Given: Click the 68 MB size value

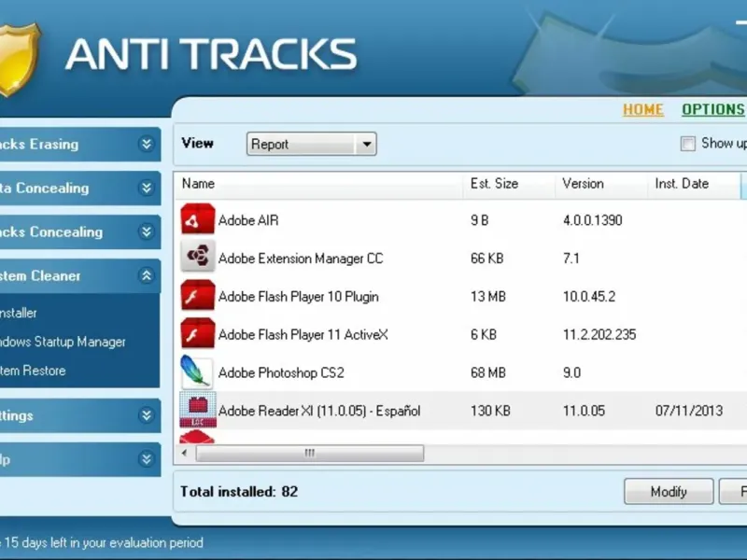Looking at the screenshot, I should tap(487, 372).
